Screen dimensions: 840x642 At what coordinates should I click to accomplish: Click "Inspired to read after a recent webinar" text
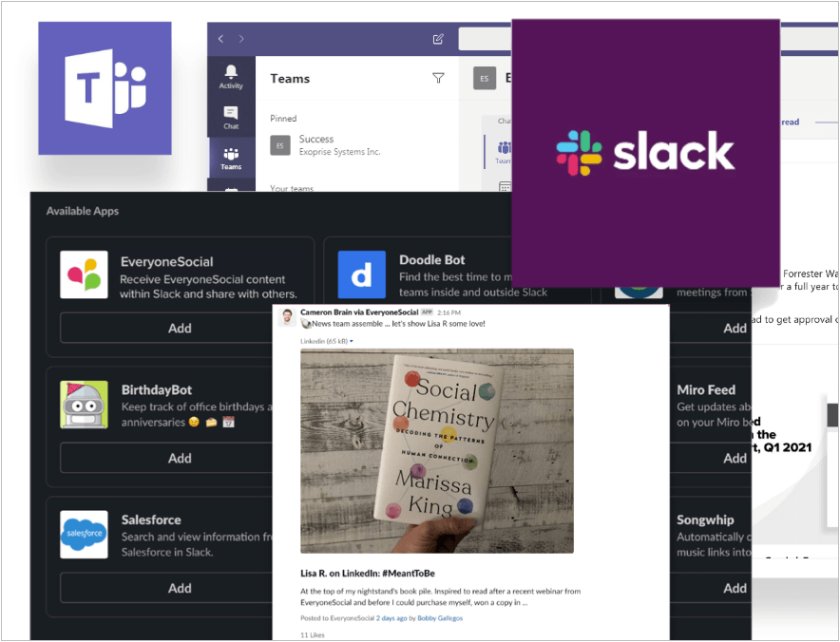507,591
